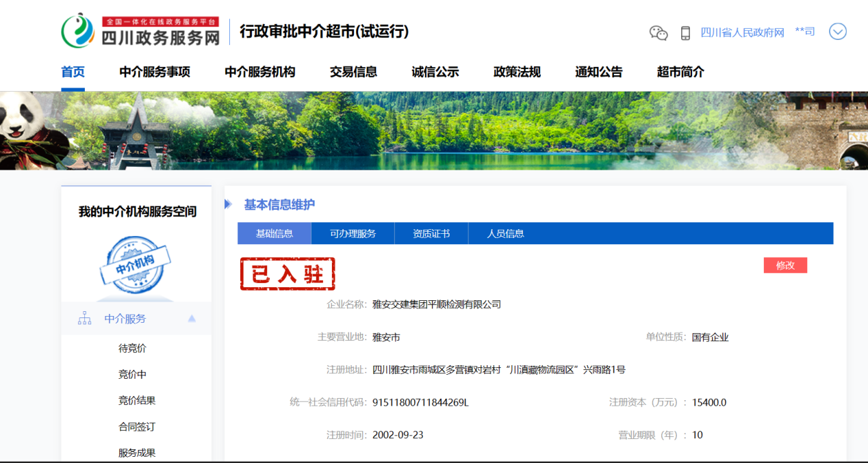The height and width of the screenshot is (463, 868).
Task: Open the 四川省人民政府网 link
Action: (x=742, y=32)
